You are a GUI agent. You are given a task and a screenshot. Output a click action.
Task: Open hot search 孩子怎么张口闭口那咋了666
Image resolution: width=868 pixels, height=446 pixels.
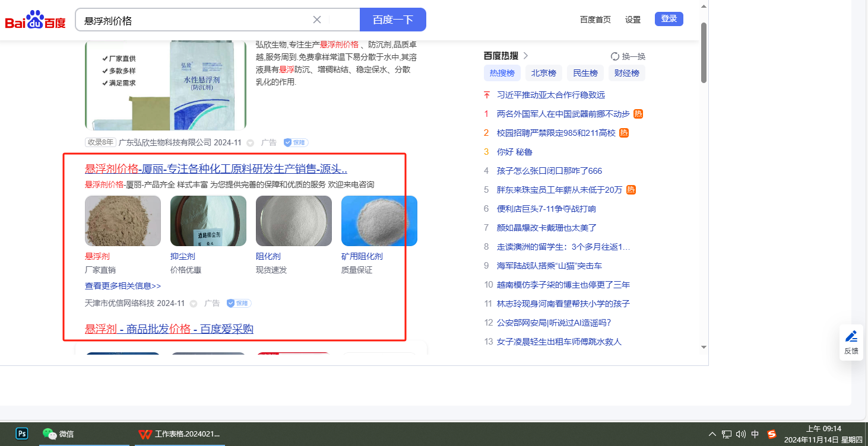tap(550, 171)
